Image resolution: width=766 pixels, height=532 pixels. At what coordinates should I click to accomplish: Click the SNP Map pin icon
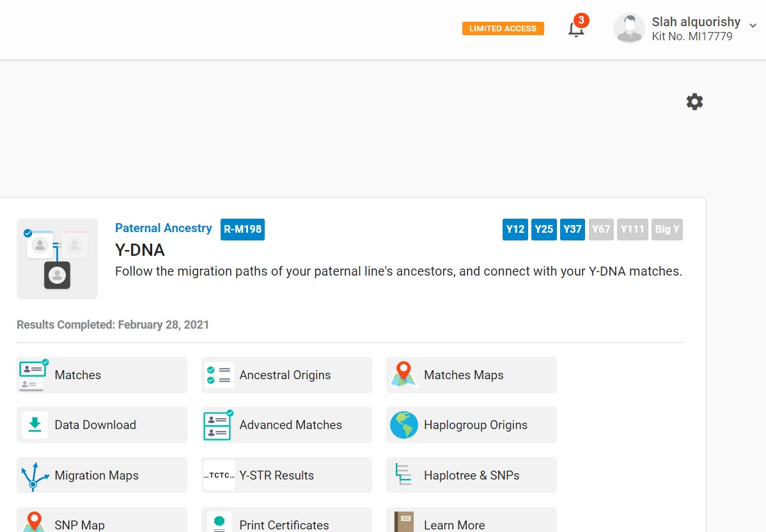coord(34,522)
